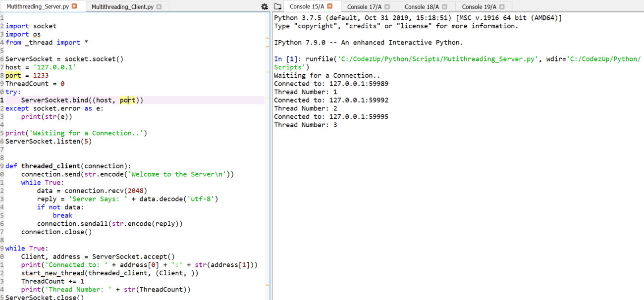Close the Console 17/A tab
The height and width of the screenshot is (300, 644).
point(387,7)
